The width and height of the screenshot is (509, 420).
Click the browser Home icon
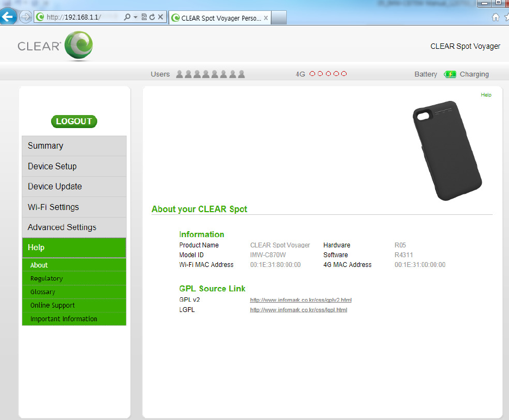click(495, 17)
